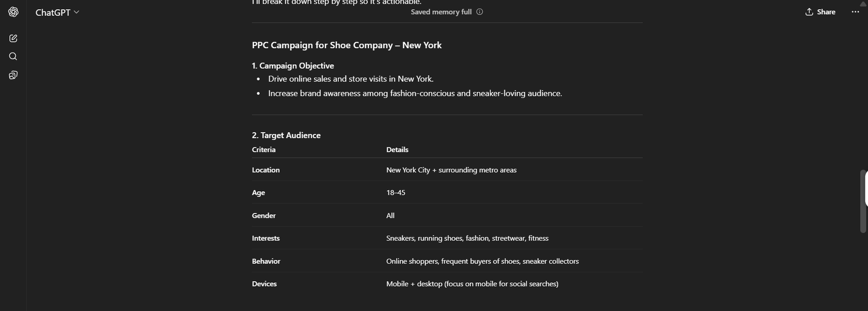This screenshot has height=311, width=868.
Task: Click the page scrollbar thumb
Action: click(864, 202)
